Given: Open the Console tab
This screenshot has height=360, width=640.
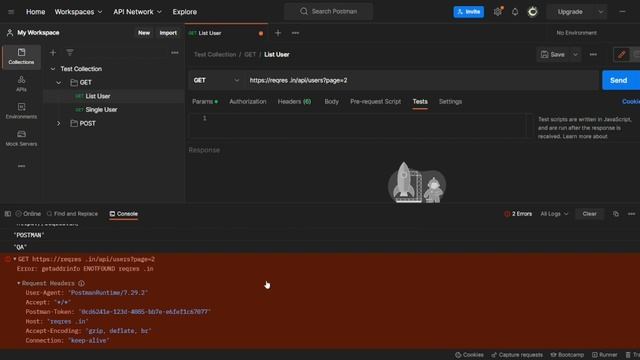Looking at the screenshot, I should coord(124,214).
